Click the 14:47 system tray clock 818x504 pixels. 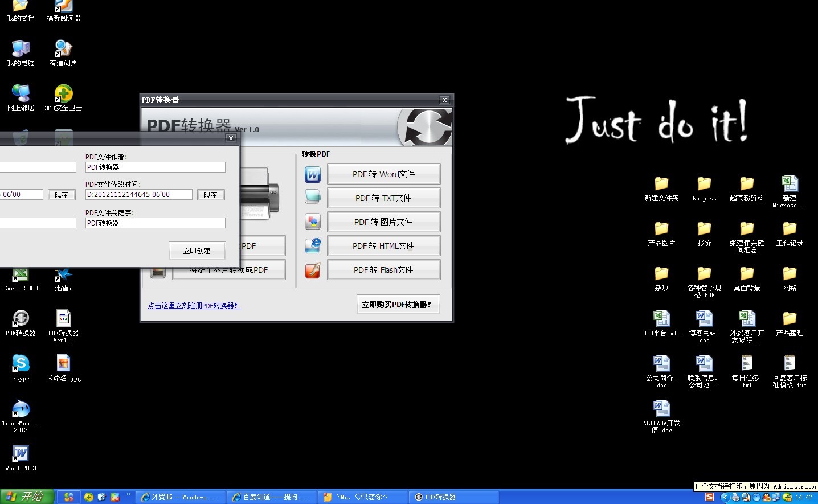pyautogui.click(x=804, y=497)
